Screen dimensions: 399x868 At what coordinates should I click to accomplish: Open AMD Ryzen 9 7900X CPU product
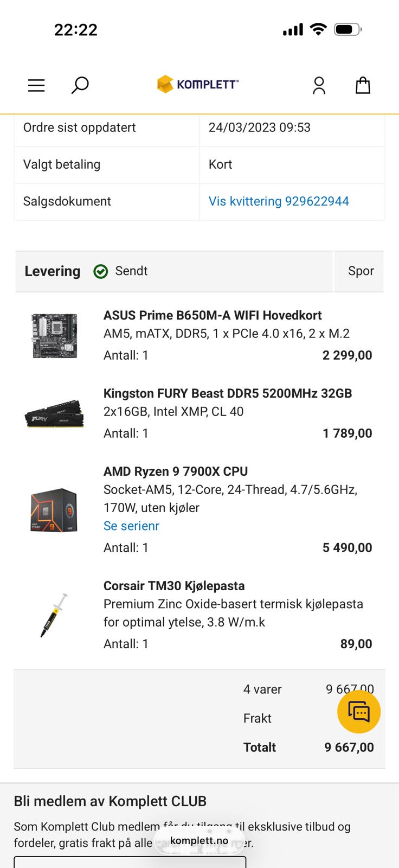coord(176,471)
